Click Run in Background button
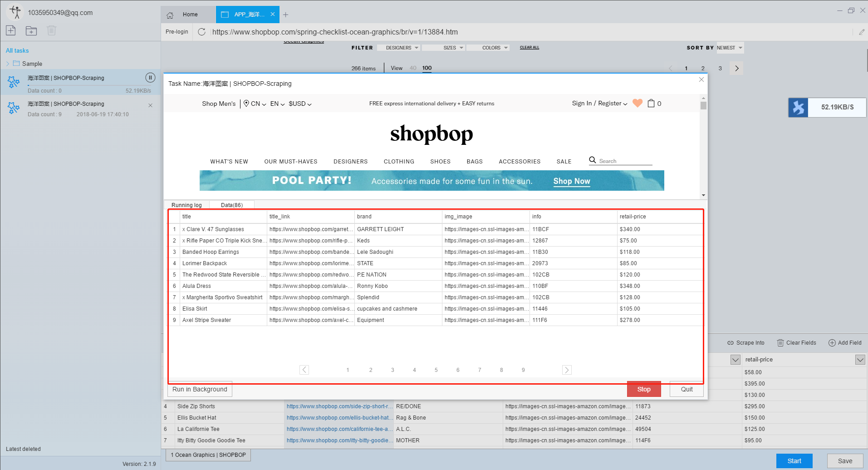 [200, 389]
